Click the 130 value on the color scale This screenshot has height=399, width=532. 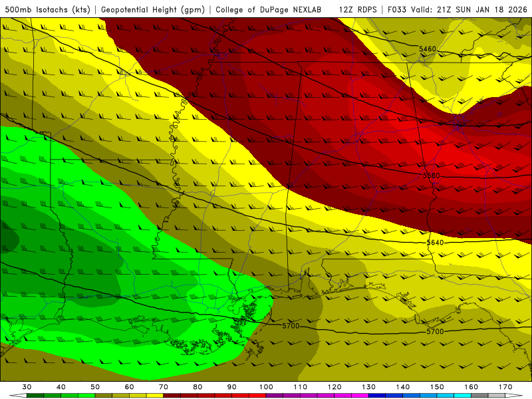tap(368, 387)
